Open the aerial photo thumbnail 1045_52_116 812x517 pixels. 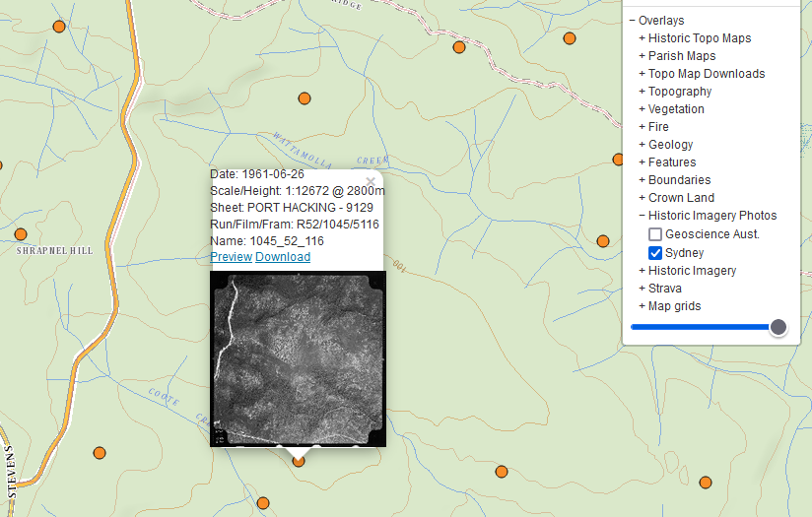[298, 358]
